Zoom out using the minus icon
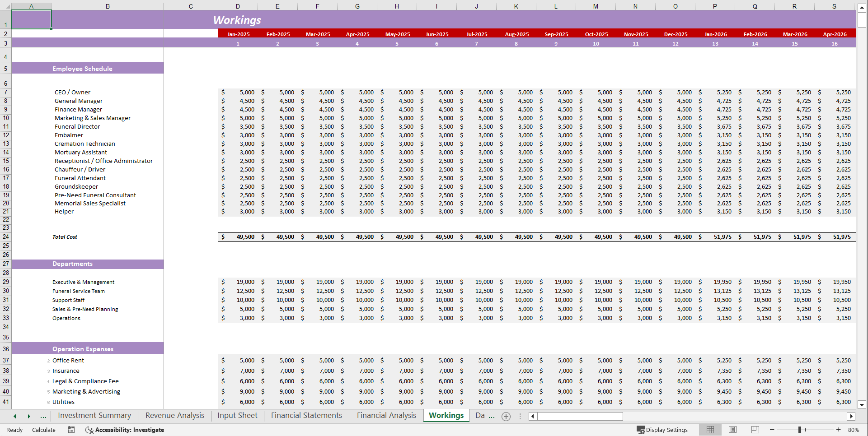Viewport: 868px width, 436px height. [x=772, y=430]
